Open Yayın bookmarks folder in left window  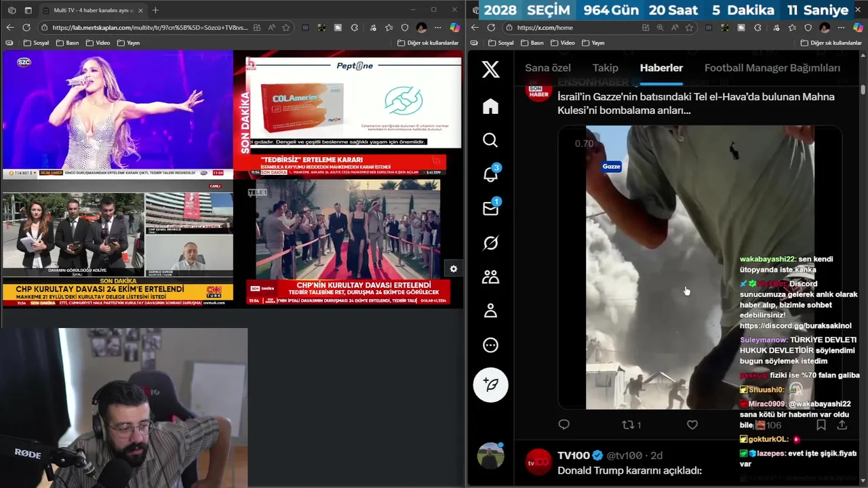[x=128, y=43]
